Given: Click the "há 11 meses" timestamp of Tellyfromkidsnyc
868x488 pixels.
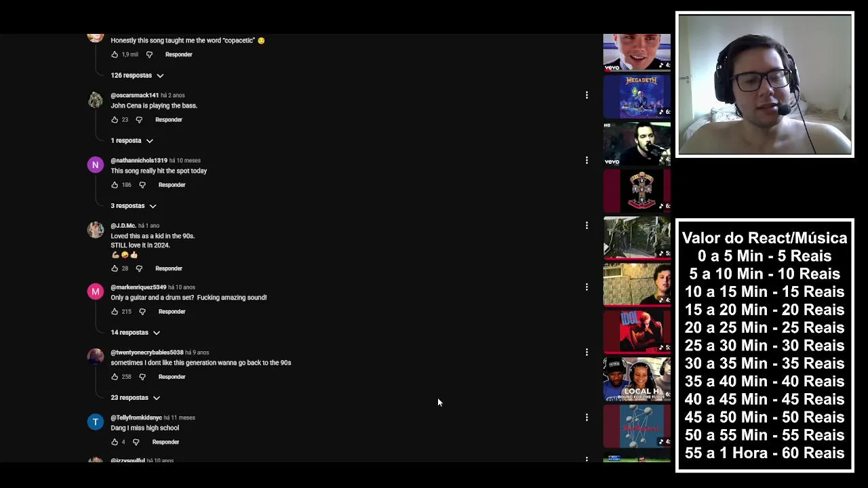Looking at the screenshot, I should 180,418.
